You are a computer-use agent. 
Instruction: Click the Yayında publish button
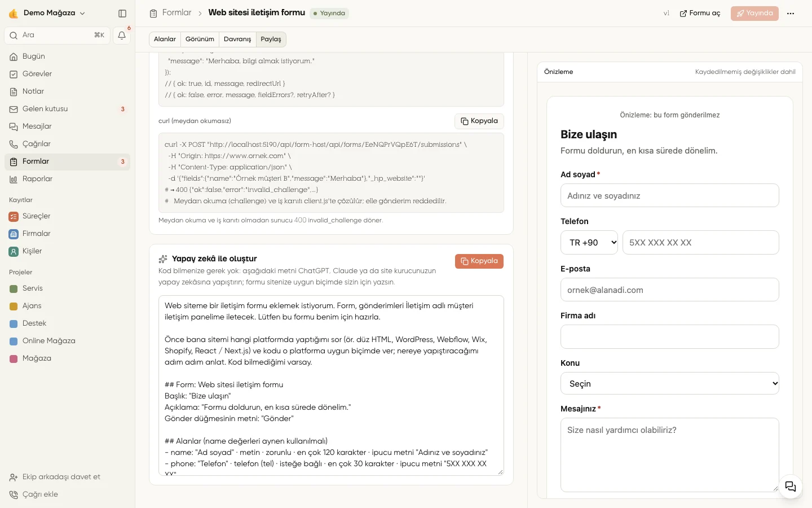point(754,14)
